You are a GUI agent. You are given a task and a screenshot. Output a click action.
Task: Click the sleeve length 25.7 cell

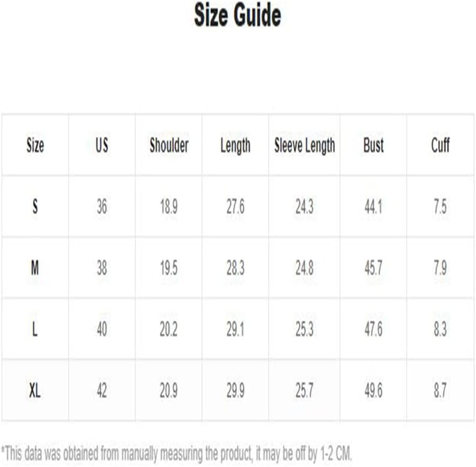coord(304,391)
